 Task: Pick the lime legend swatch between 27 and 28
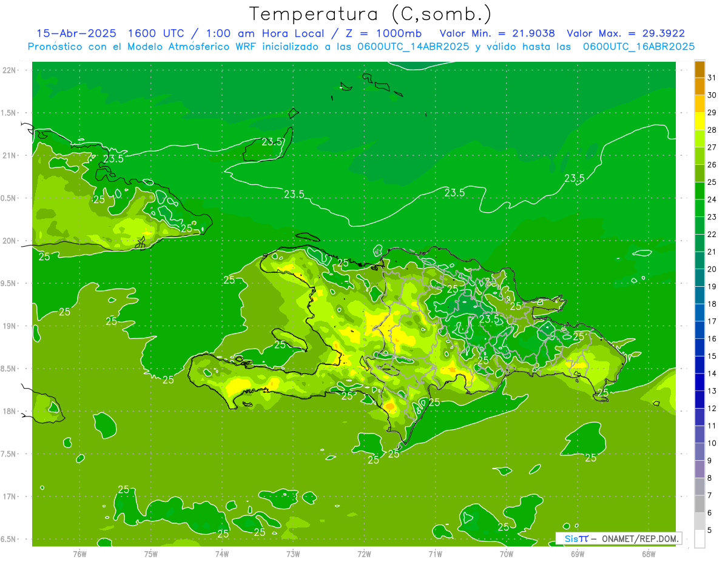[699, 138]
